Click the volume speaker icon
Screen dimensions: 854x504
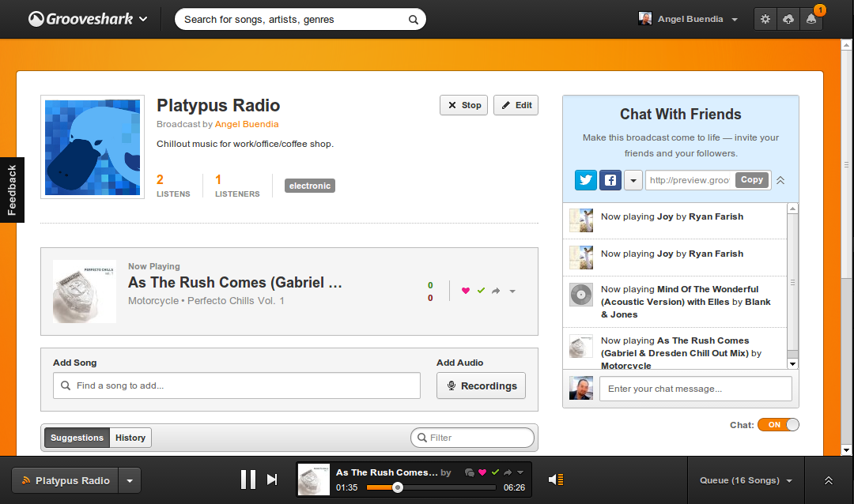[x=556, y=480]
